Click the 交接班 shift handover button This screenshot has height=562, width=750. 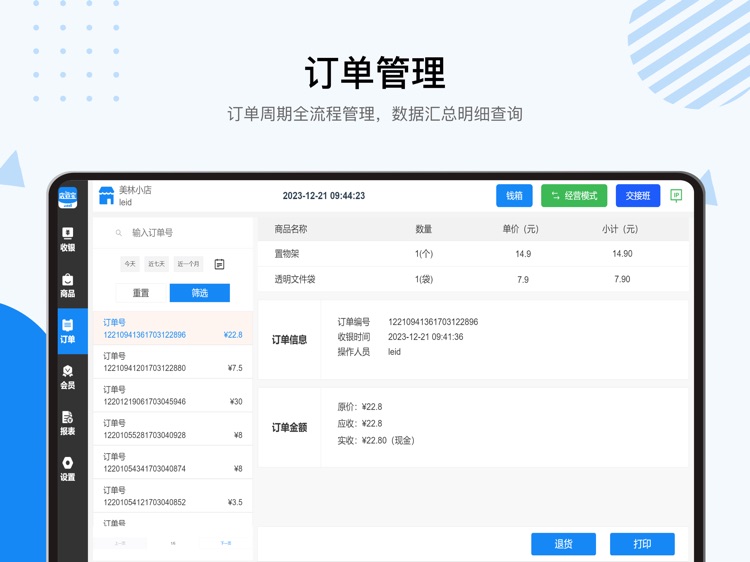click(x=638, y=196)
